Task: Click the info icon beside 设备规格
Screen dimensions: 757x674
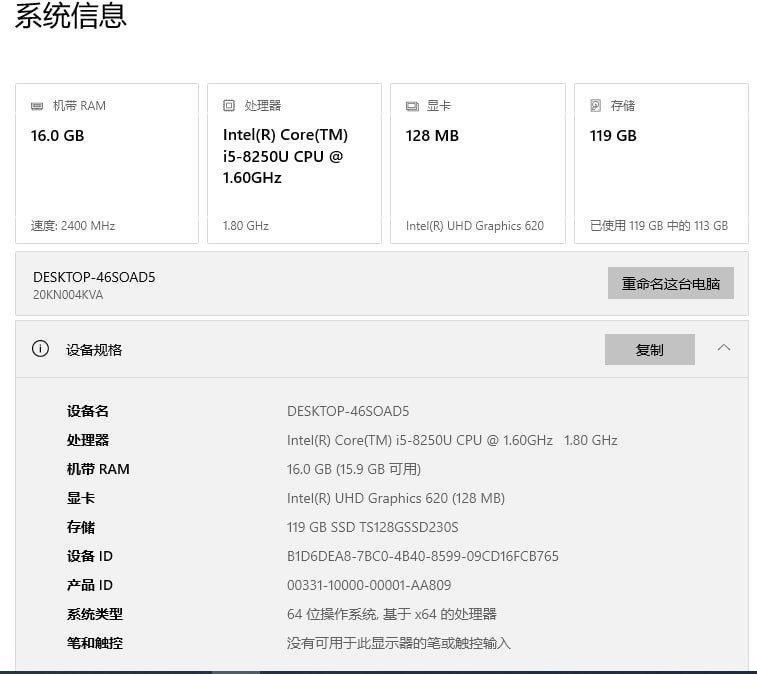Action: point(41,349)
